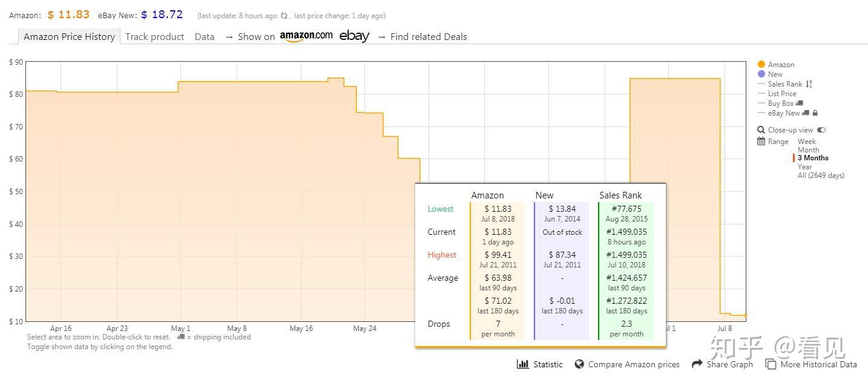Click the orange Amazon legend color dot
868x383 pixels.
point(761,65)
